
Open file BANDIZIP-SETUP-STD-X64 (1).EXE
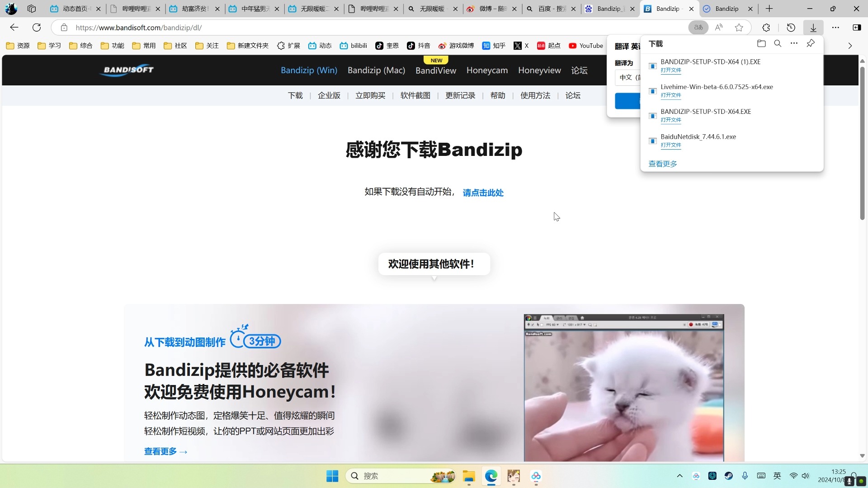671,70
